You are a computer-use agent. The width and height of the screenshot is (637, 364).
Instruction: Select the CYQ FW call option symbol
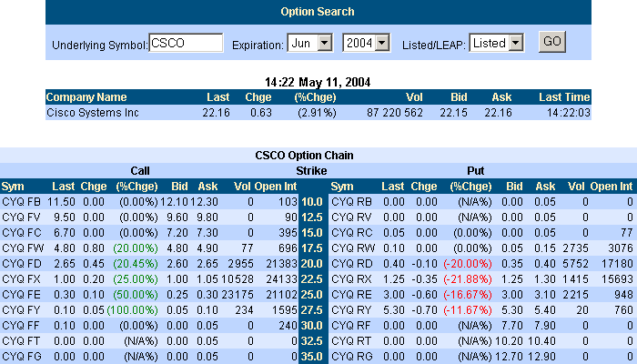[22, 248]
